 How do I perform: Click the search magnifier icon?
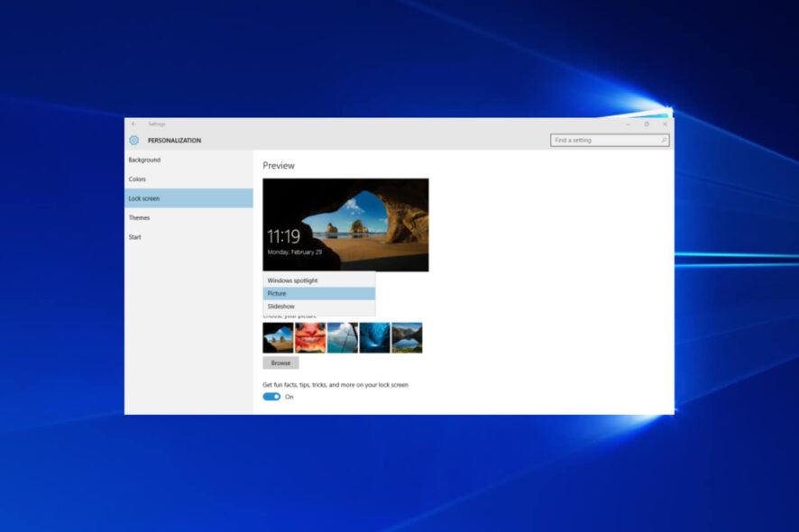pyautogui.click(x=664, y=140)
